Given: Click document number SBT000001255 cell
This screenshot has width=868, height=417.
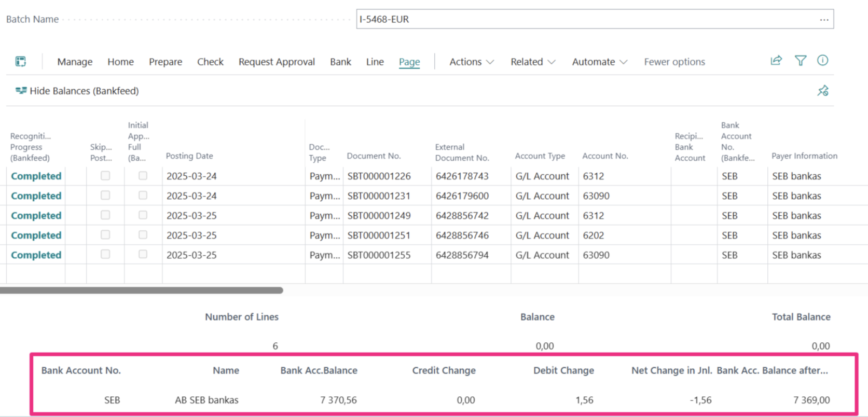Looking at the screenshot, I should 379,255.
